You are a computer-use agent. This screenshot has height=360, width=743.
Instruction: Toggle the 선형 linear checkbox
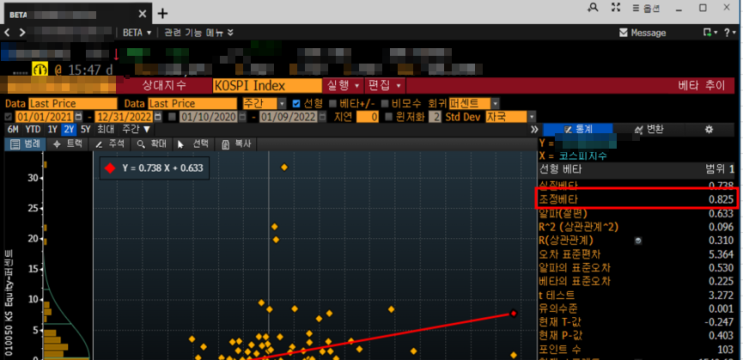(x=296, y=103)
